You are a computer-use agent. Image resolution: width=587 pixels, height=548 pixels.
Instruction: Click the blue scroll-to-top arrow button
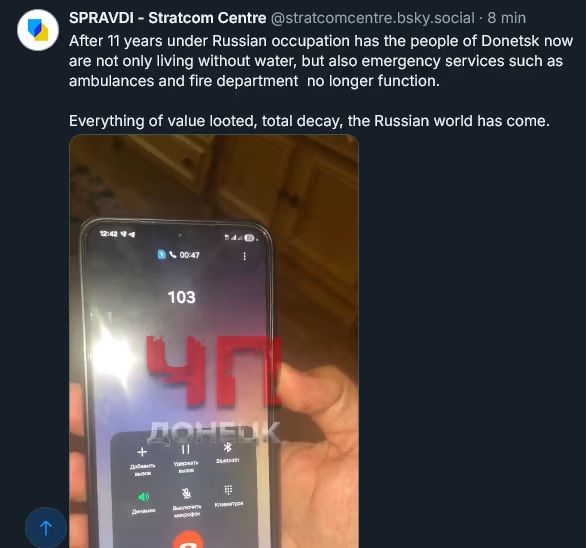(x=46, y=528)
